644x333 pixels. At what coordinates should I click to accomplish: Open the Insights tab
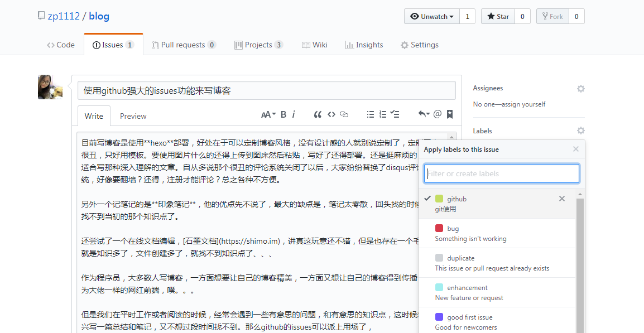pyautogui.click(x=364, y=45)
